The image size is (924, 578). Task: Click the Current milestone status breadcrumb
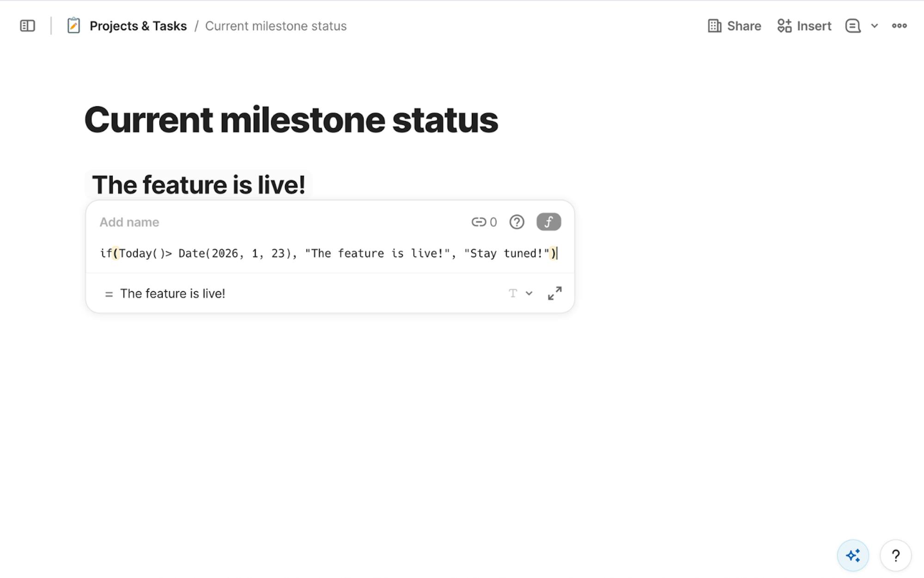click(276, 26)
